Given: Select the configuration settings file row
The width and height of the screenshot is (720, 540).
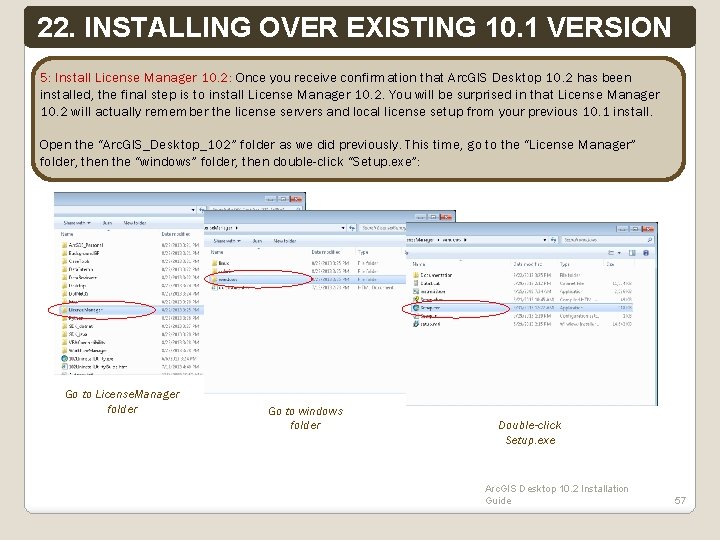Looking at the screenshot, I should tap(522, 316).
